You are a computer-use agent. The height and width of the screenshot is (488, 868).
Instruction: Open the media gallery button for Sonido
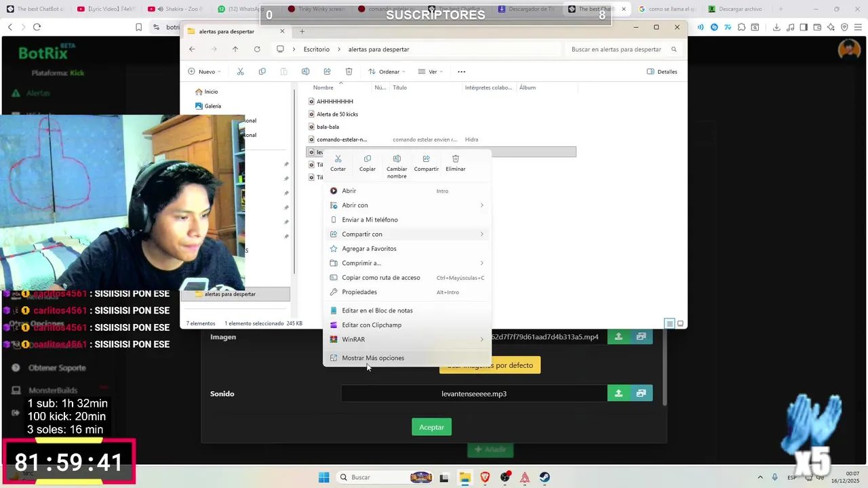click(x=641, y=393)
